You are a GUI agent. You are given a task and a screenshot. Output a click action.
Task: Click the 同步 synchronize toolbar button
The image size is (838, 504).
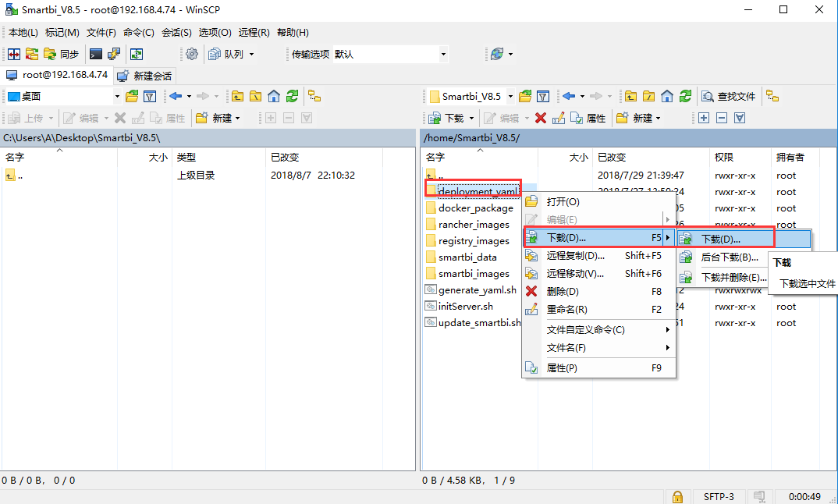click(61, 54)
